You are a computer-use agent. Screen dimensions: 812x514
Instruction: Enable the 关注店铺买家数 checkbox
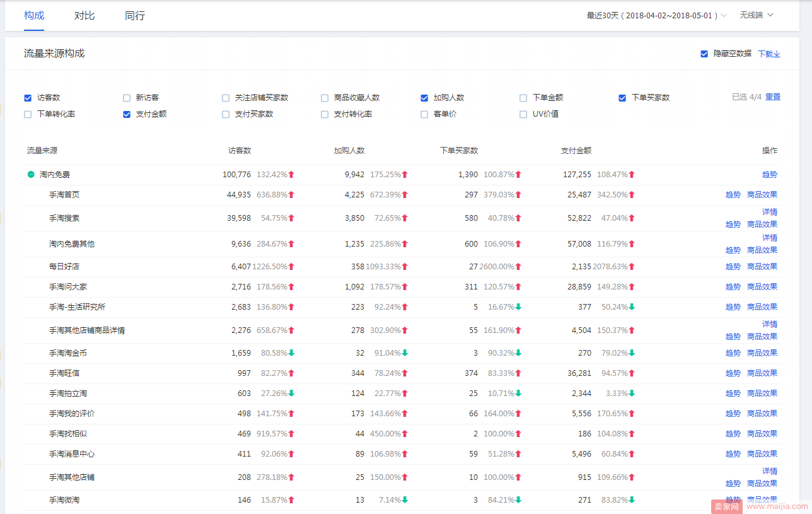pos(226,98)
